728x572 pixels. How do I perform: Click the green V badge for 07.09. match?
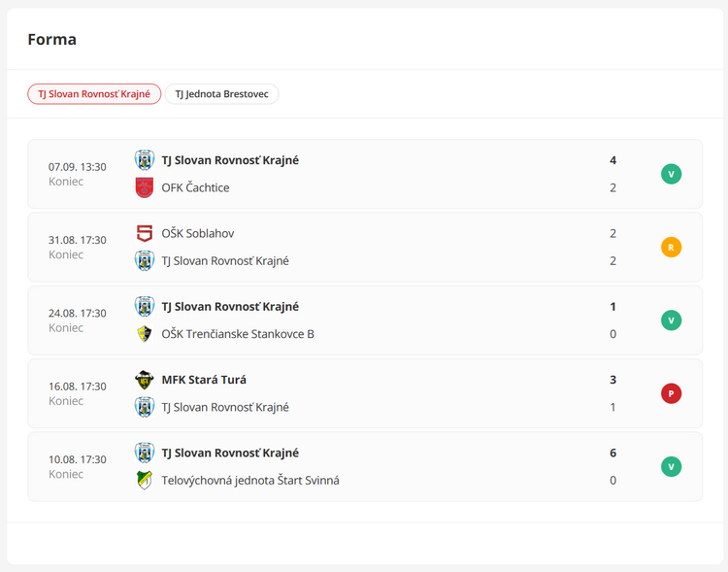(671, 174)
